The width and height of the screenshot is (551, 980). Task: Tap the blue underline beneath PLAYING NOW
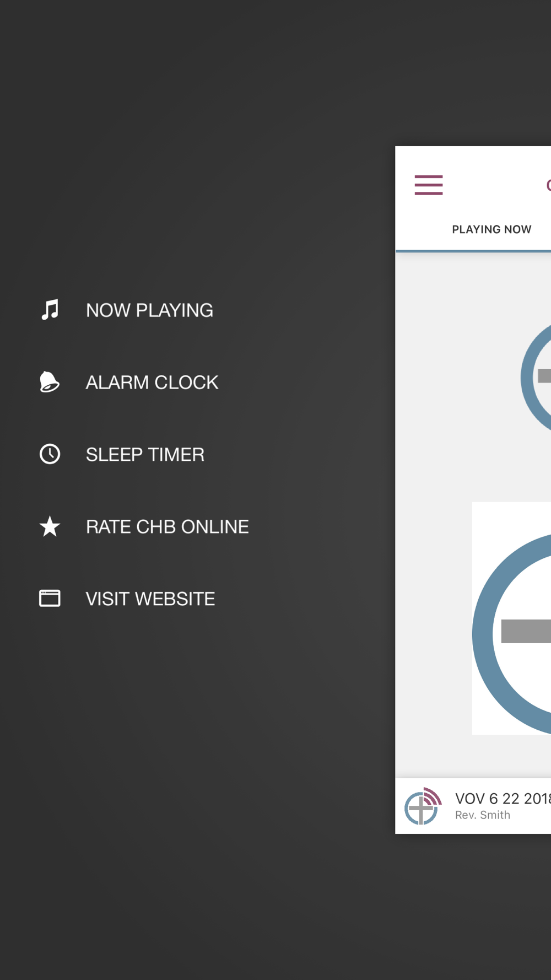(473, 251)
